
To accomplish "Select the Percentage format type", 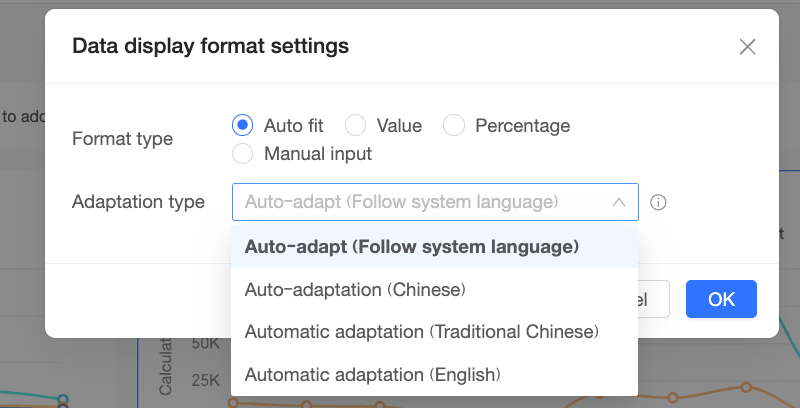I will point(454,125).
